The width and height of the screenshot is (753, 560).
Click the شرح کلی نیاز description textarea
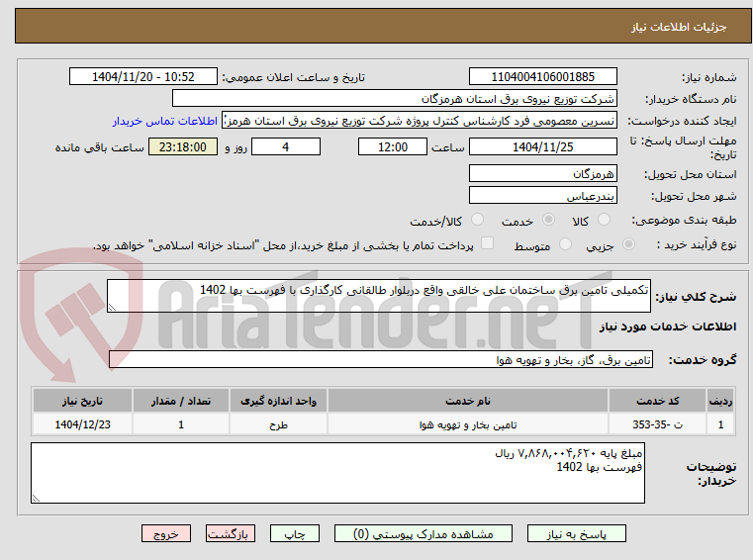tap(378, 296)
